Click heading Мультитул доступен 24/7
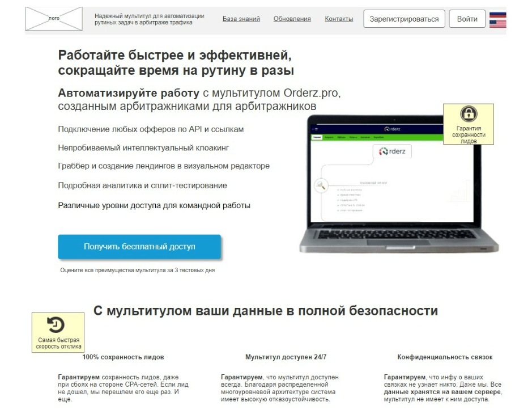Image resolution: width=532 pixels, height=414 pixels. (286, 357)
